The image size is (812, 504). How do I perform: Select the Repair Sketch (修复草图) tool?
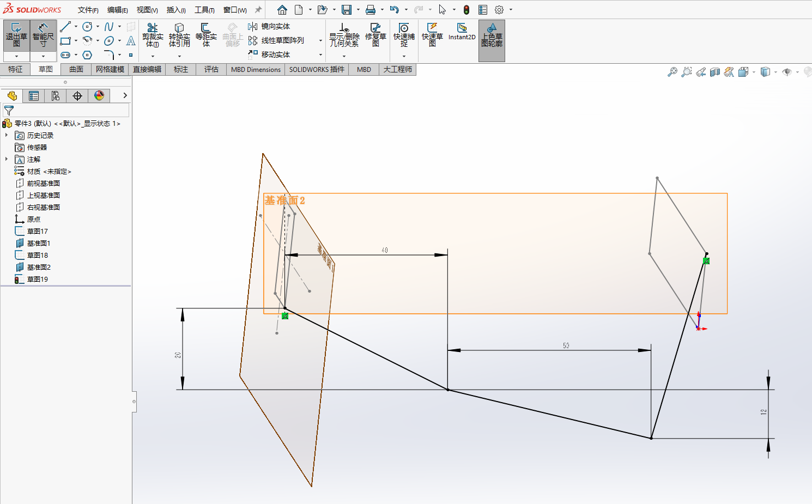375,35
